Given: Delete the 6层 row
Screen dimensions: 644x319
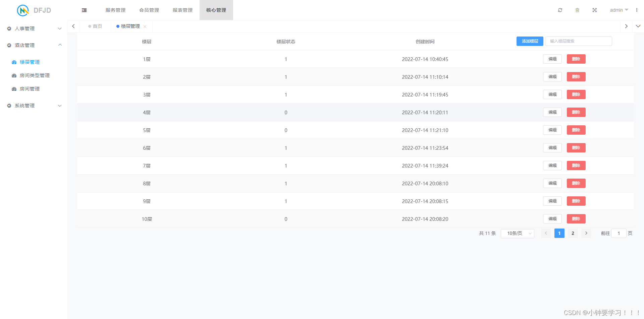Looking at the screenshot, I should pyautogui.click(x=576, y=148).
